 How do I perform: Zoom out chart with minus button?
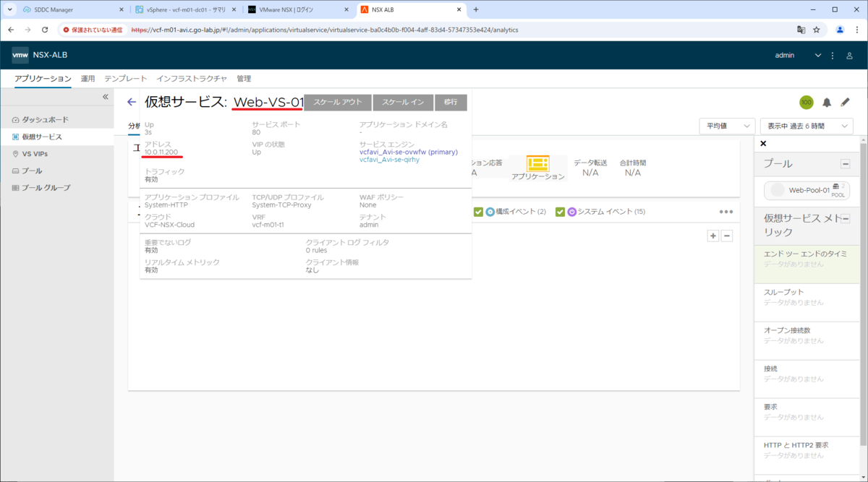point(727,236)
